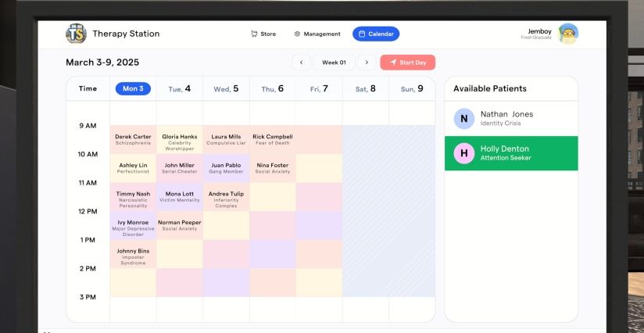Open the Store tab
Image resolution: width=644 pixels, height=333 pixels.
(263, 34)
